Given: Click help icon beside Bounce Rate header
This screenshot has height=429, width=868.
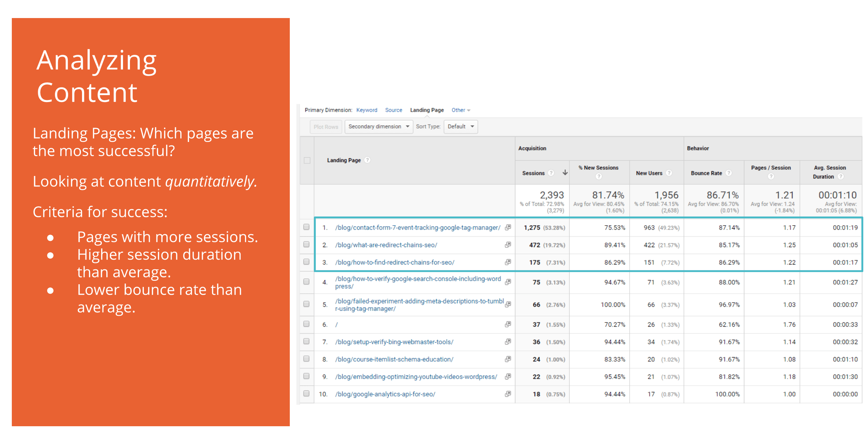Looking at the screenshot, I should pyautogui.click(x=729, y=173).
